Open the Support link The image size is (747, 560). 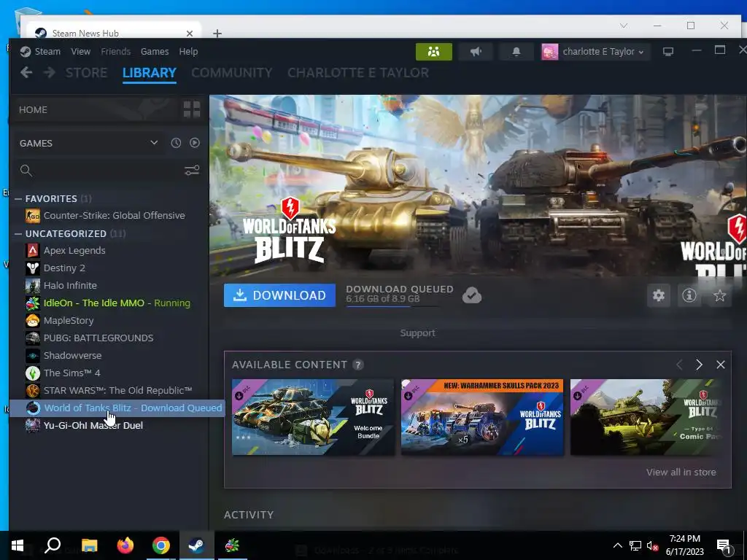(417, 332)
